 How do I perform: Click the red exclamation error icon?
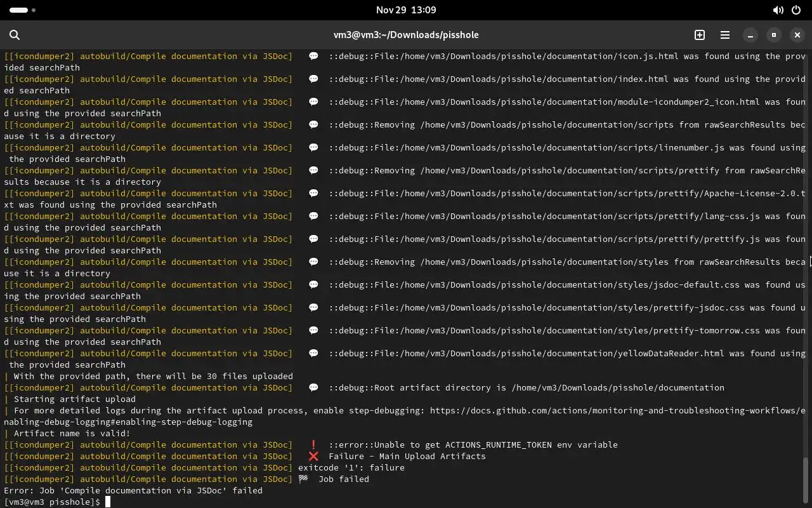click(313, 444)
